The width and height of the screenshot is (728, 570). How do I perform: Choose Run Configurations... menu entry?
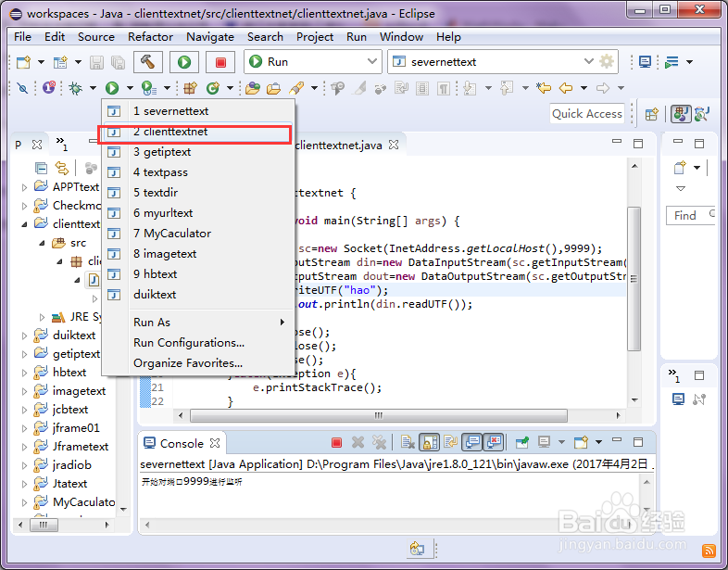click(198, 342)
